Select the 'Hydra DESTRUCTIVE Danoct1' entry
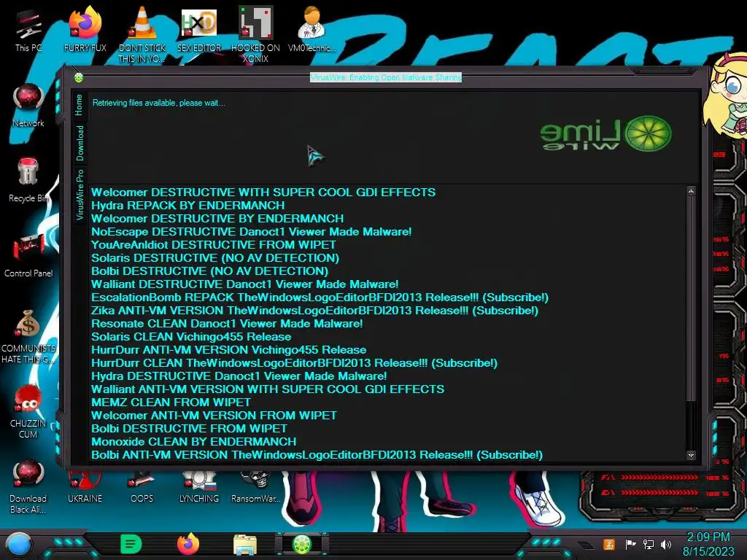The image size is (747, 560). [239, 376]
